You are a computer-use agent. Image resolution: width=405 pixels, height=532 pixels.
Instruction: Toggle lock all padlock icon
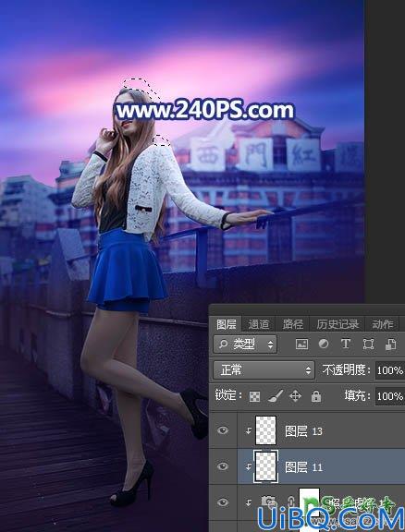(x=316, y=396)
